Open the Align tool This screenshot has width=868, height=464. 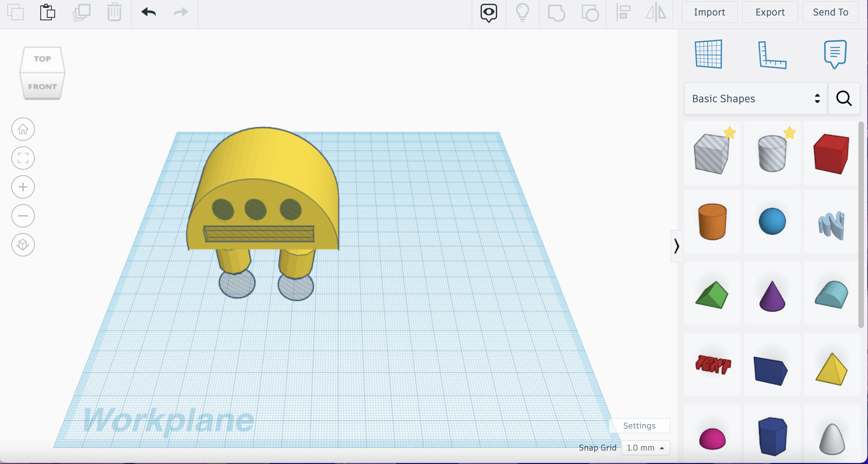[x=623, y=13]
